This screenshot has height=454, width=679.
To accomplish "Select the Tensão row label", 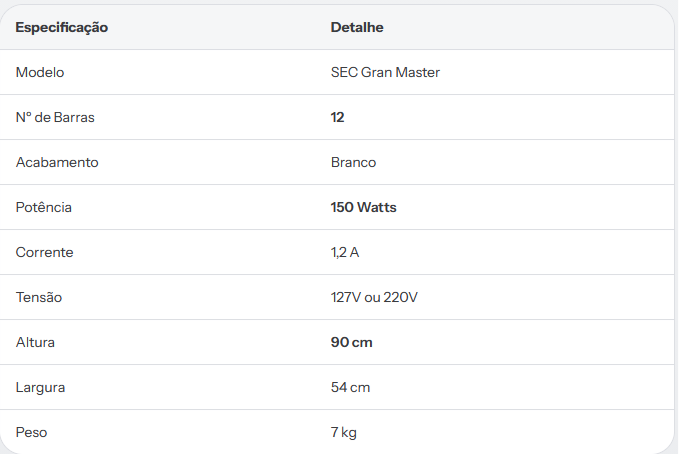I will (39, 298).
